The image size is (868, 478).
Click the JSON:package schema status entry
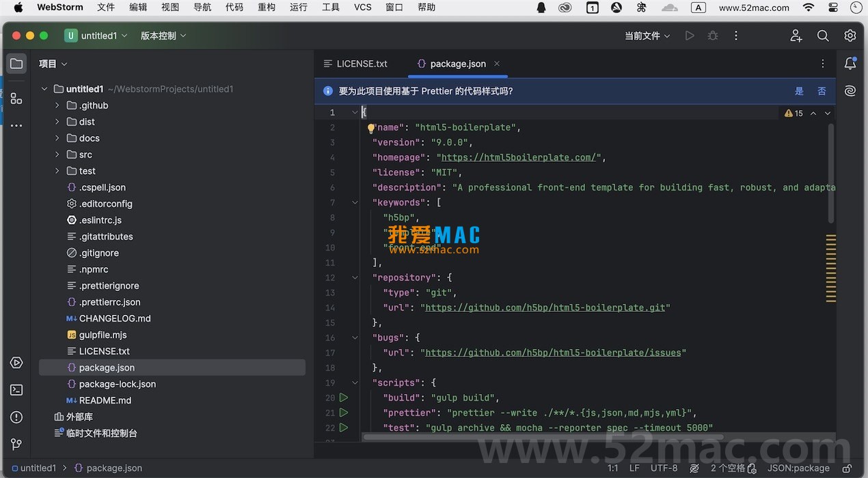point(798,468)
